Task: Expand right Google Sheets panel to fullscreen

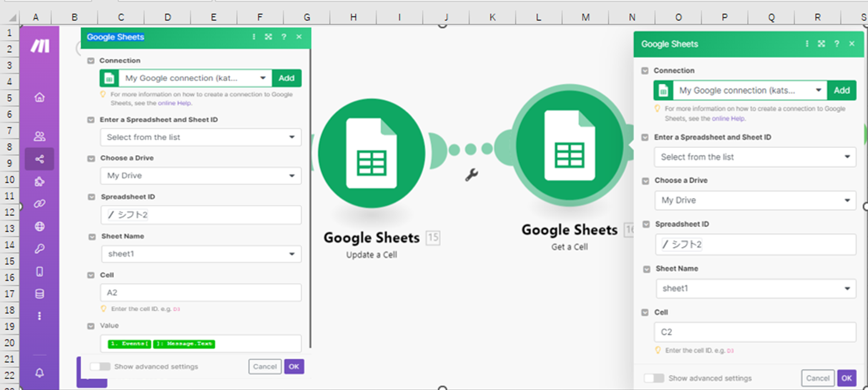Action: pyautogui.click(x=821, y=43)
